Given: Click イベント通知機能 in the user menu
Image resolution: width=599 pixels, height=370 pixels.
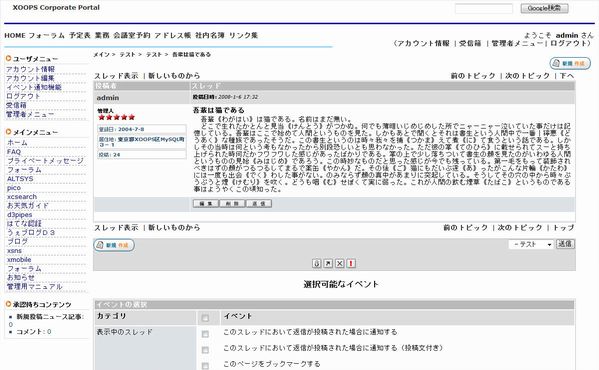Looking at the screenshot, I should [34, 87].
